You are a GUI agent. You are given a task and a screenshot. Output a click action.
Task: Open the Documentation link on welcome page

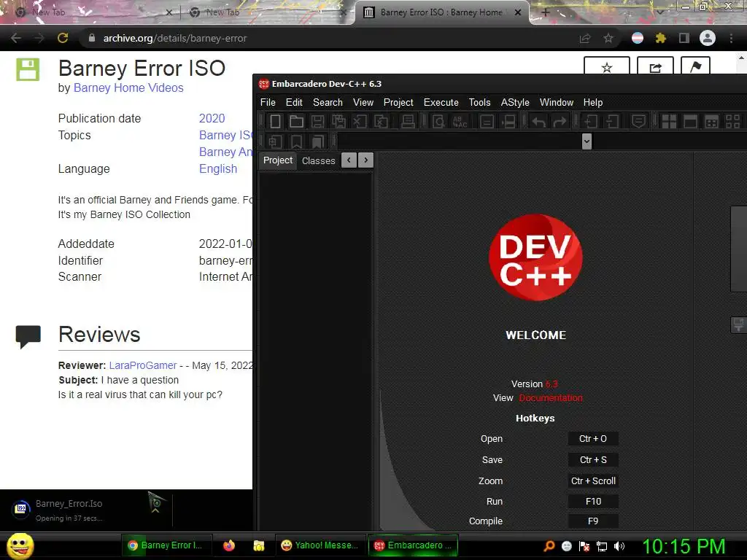pyautogui.click(x=551, y=398)
